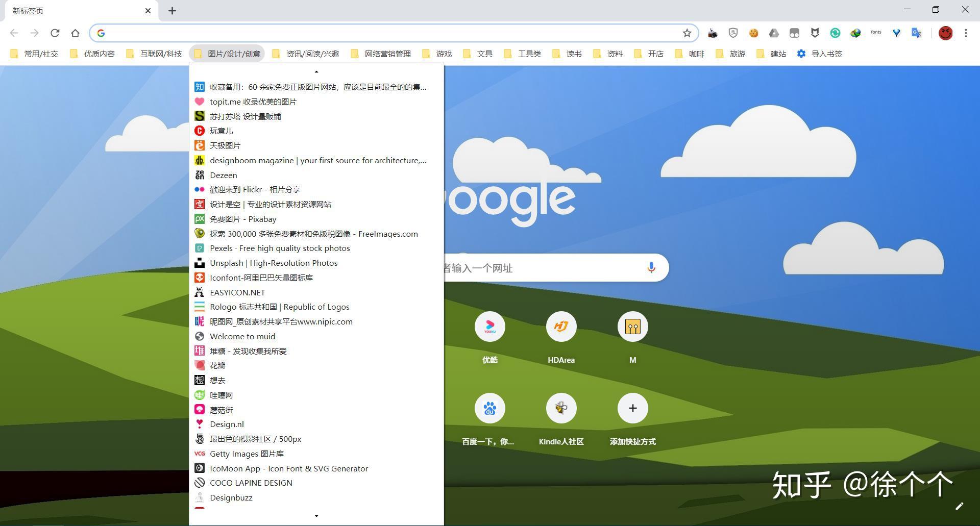Start voice search with the microphone icon
Image resolution: width=980 pixels, height=526 pixels.
[651, 267]
